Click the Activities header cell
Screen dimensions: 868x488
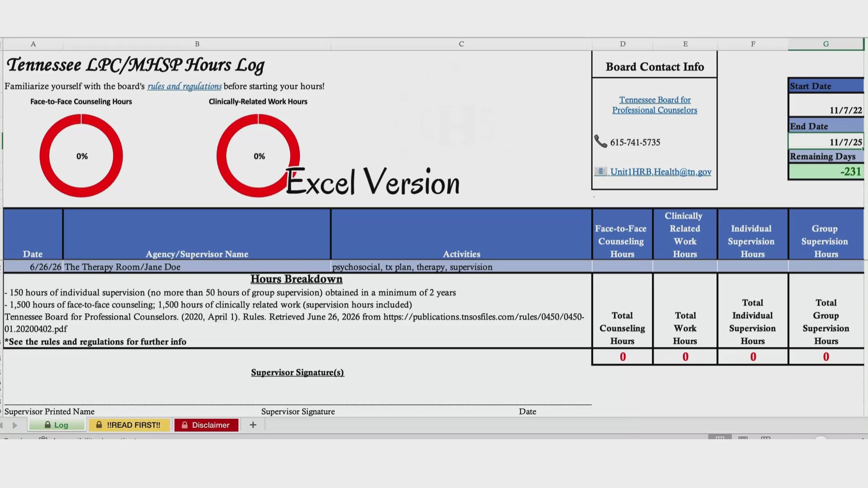[x=461, y=234]
